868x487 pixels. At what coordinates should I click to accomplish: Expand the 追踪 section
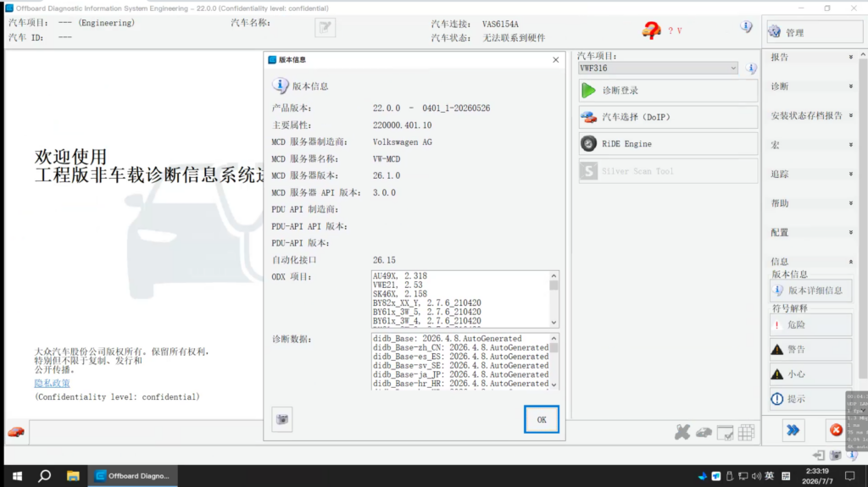coord(811,174)
